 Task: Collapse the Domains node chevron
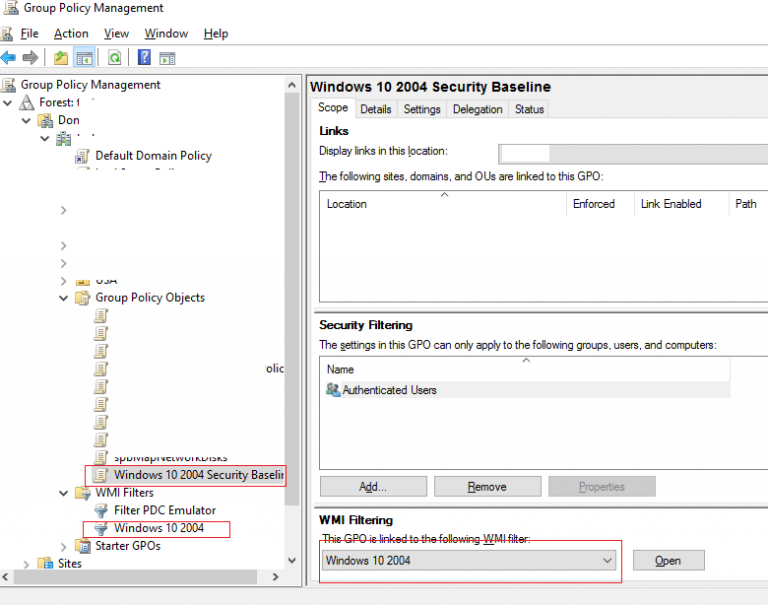coord(26,121)
